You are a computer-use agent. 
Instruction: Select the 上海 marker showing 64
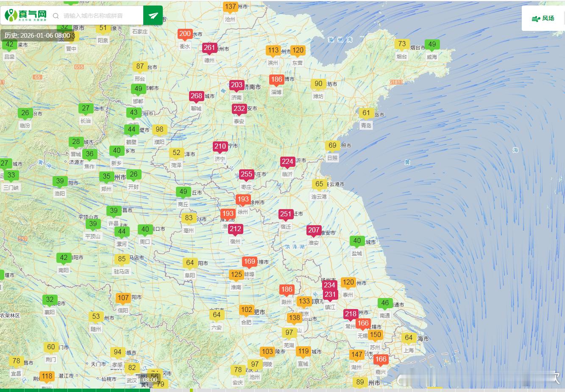[409, 338]
